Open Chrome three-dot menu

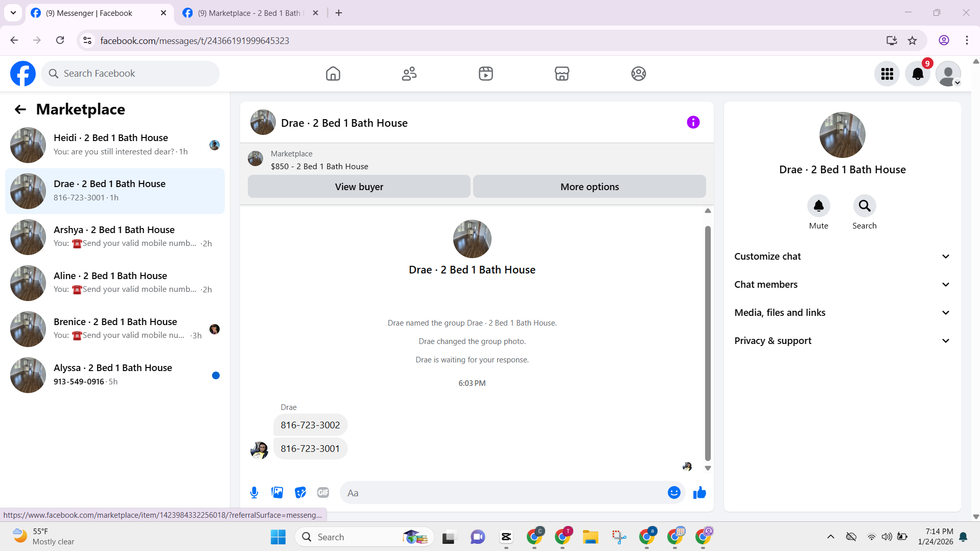pyautogui.click(x=967, y=40)
